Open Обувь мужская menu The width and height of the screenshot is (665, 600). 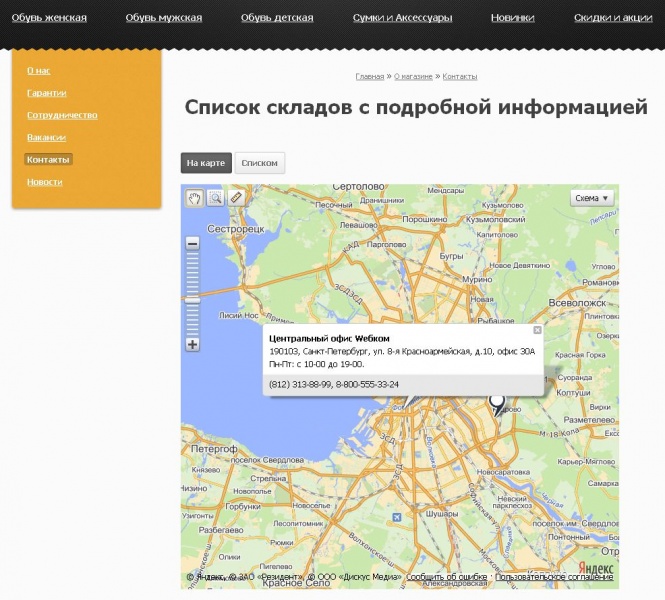point(164,18)
